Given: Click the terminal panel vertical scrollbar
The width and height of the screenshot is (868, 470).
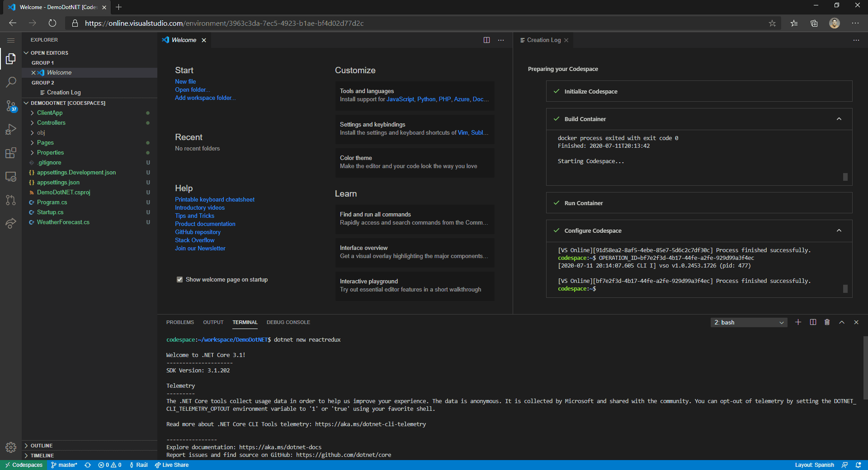Looking at the screenshot, I should click(865, 367).
